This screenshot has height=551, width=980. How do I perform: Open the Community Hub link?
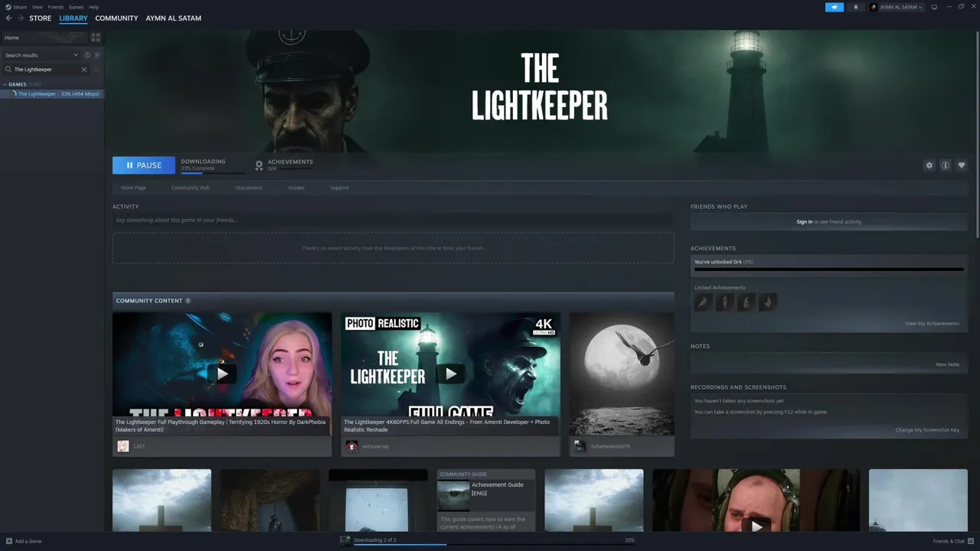tap(191, 187)
